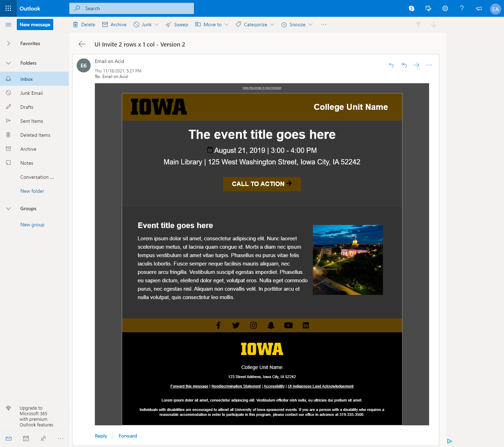Toggle the hamburger navigation pane

click(8, 24)
